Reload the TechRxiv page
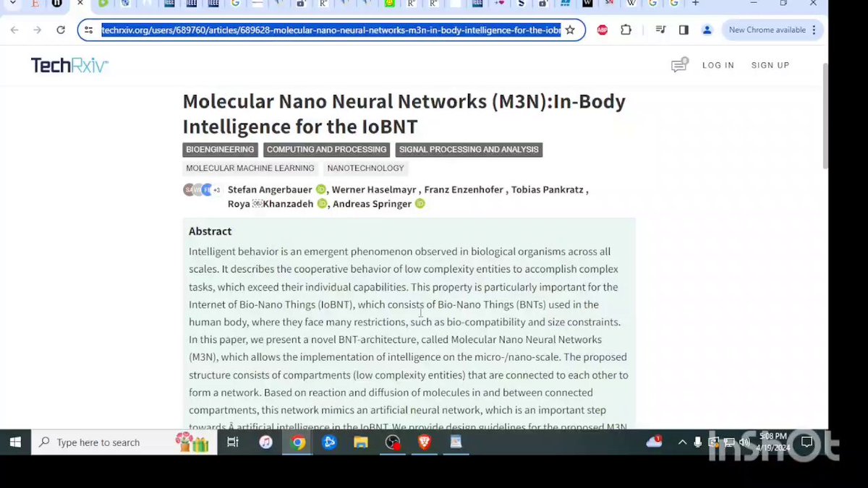The image size is (868, 488). click(61, 30)
